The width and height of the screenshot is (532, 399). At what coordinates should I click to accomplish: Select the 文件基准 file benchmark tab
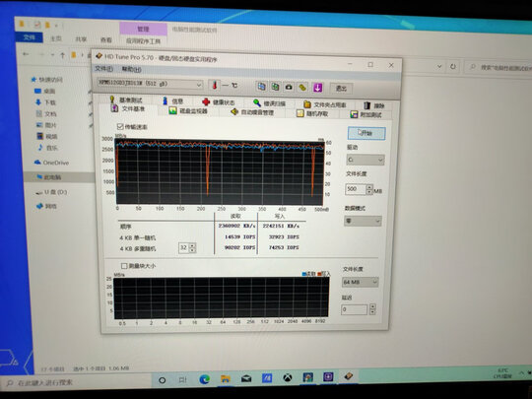[x=128, y=108]
